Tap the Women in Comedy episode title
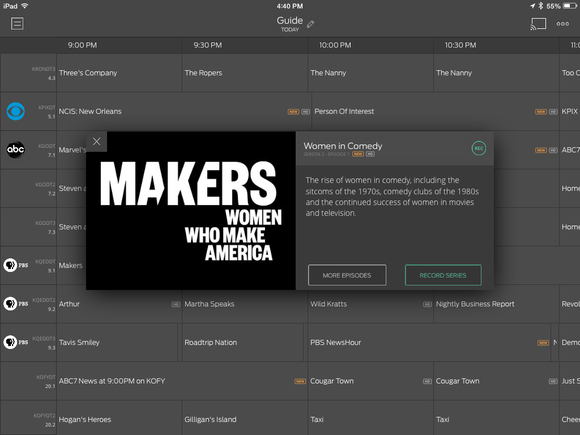This screenshot has width=580, height=435. coord(343,146)
